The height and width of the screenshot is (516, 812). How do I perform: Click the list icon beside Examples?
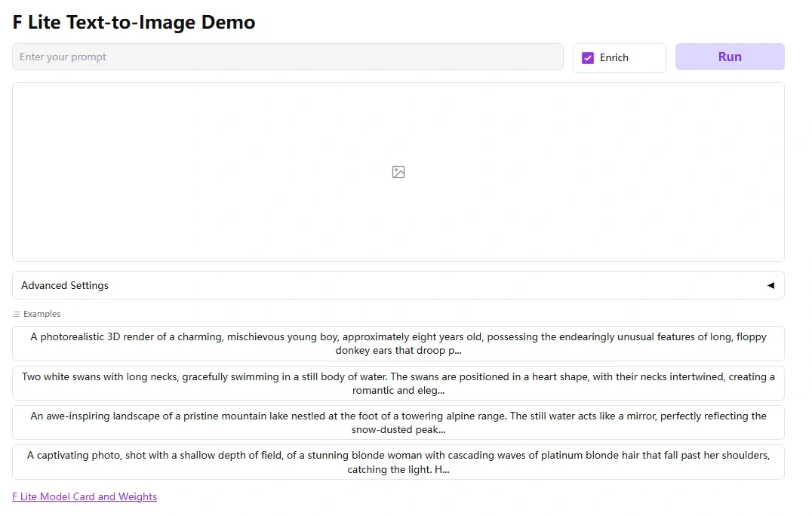pos(17,314)
